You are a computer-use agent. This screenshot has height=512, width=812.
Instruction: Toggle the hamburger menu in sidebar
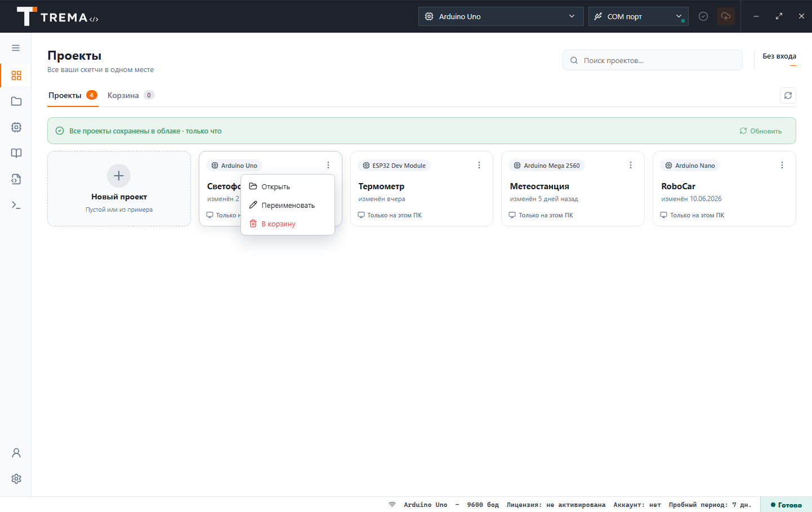(16, 48)
